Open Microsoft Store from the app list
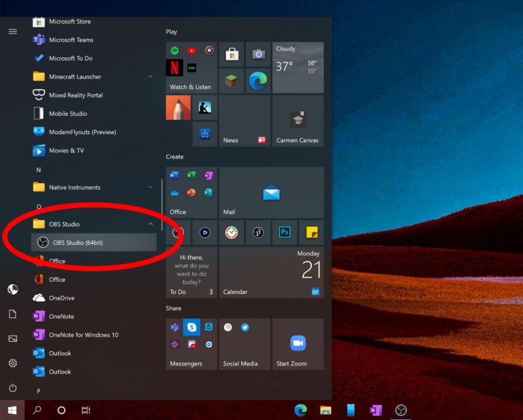The height and width of the screenshot is (420, 523). coord(93,22)
